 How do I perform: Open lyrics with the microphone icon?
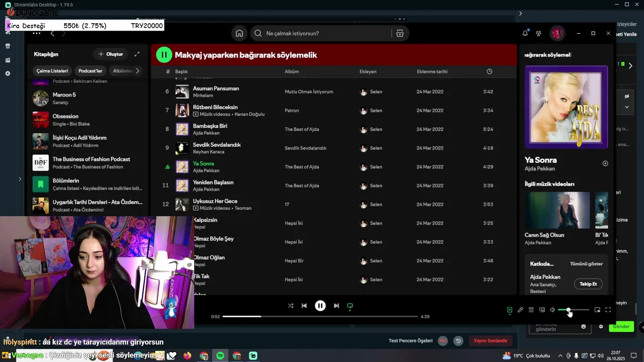[520, 310]
